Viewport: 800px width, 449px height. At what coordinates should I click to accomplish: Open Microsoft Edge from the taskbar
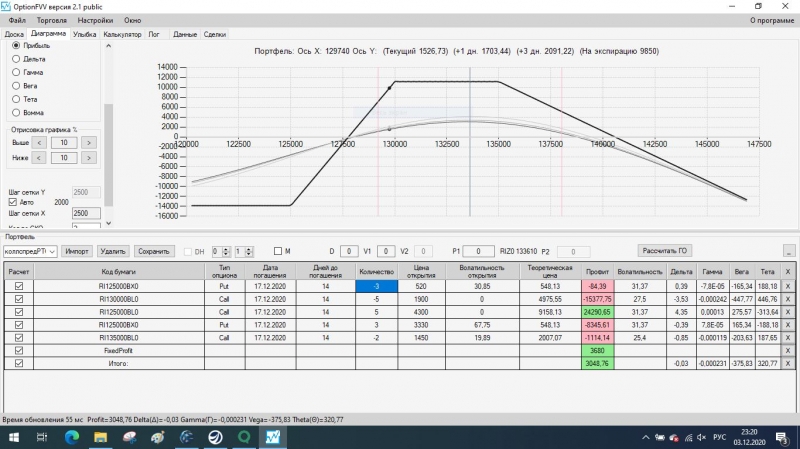click(72, 437)
